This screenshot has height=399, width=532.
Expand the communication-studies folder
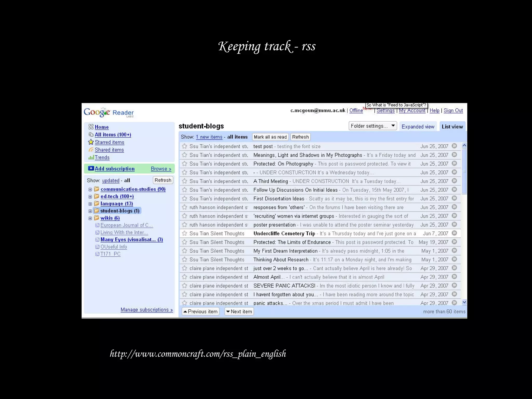click(90, 190)
